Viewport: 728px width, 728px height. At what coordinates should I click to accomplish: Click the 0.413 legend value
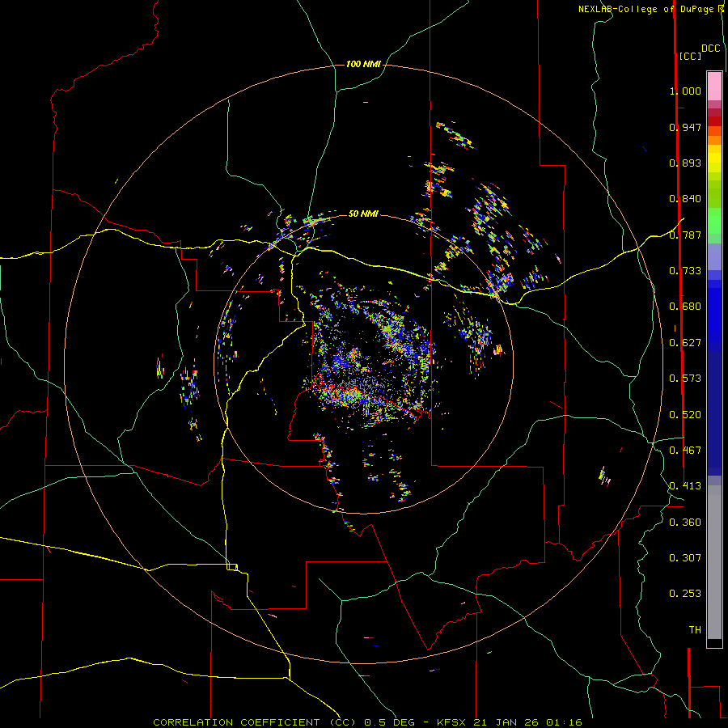point(685,486)
